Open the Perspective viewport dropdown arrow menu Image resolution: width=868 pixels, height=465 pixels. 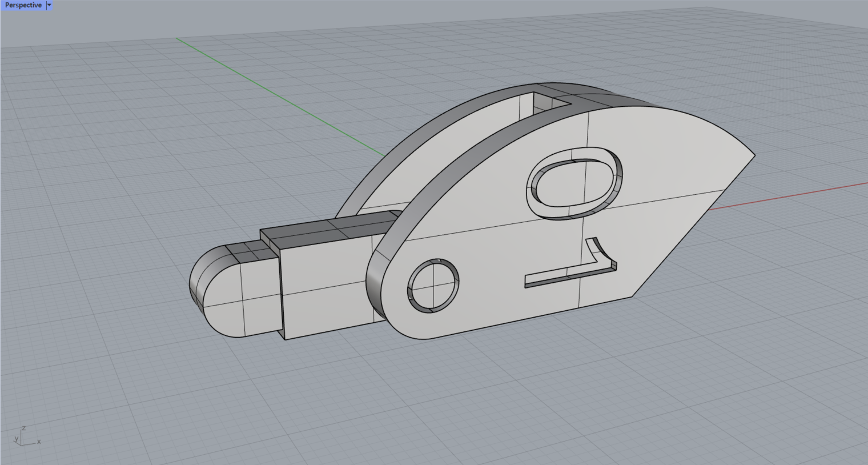49,5
